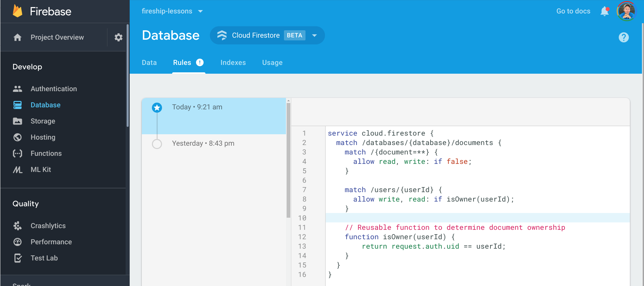Open the help question mark icon
Image resolution: width=644 pixels, height=286 pixels.
(x=623, y=37)
